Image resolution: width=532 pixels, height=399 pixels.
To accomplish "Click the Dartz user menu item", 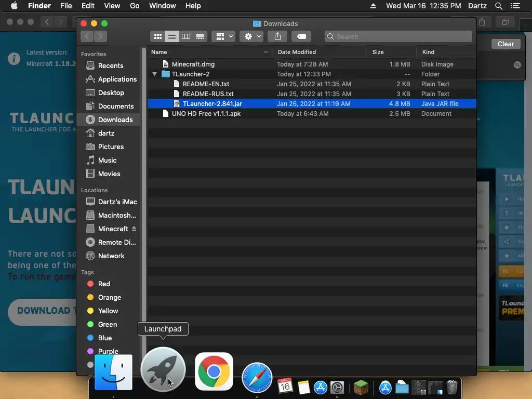I will pos(477,6).
